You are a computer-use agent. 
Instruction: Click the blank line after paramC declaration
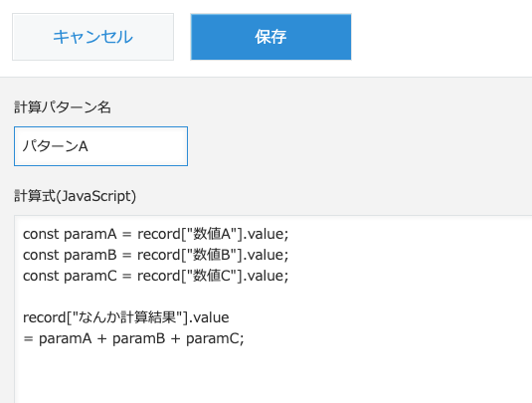click(x=155, y=297)
